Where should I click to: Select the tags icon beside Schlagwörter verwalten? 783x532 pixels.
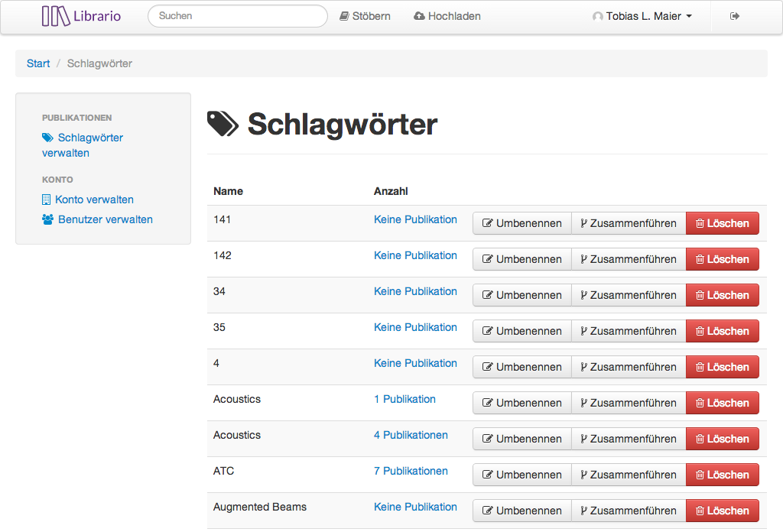47,137
